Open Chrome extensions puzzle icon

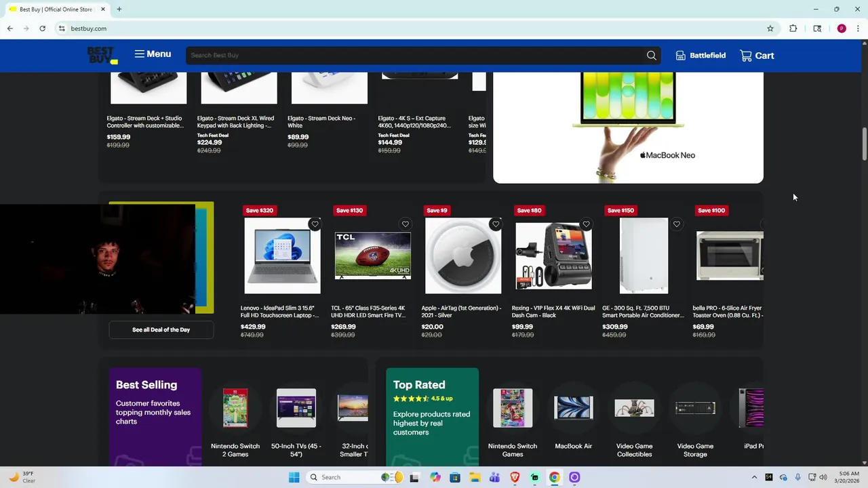(x=793, y=28)
